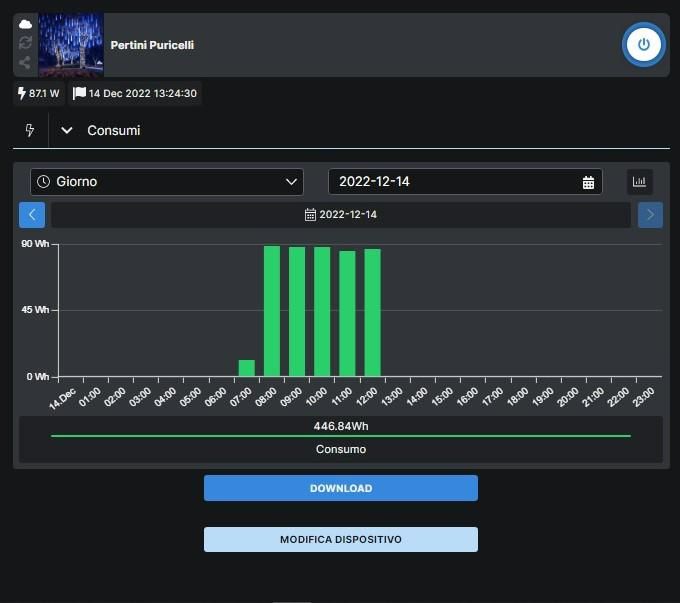Click the share icon

tap(25, 62)
